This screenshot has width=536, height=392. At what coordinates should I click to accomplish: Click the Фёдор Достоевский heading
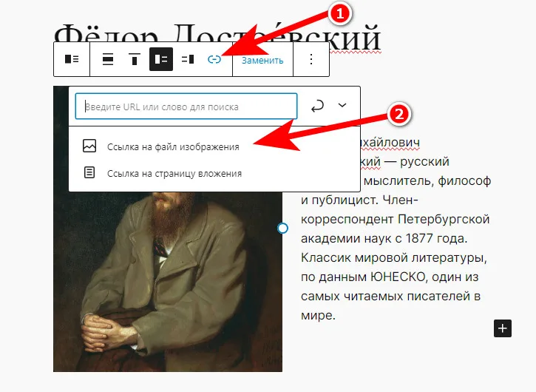tap(217, 37)
